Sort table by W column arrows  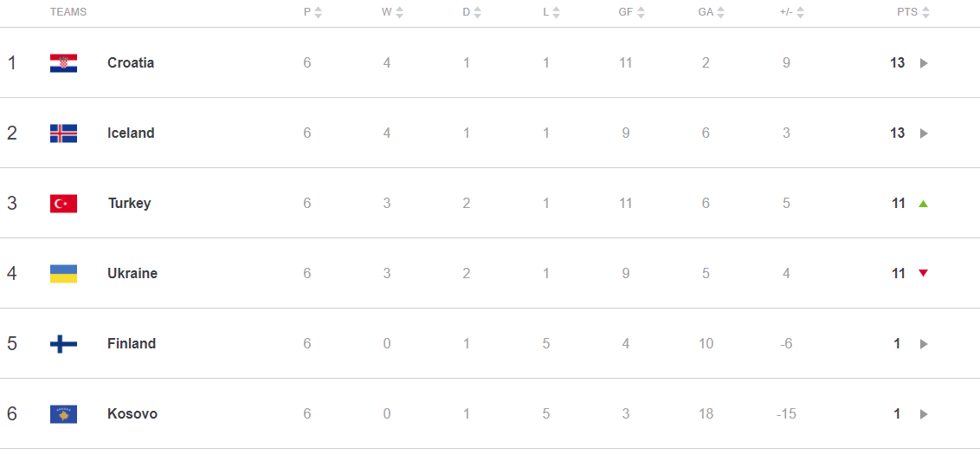[399, 12]
